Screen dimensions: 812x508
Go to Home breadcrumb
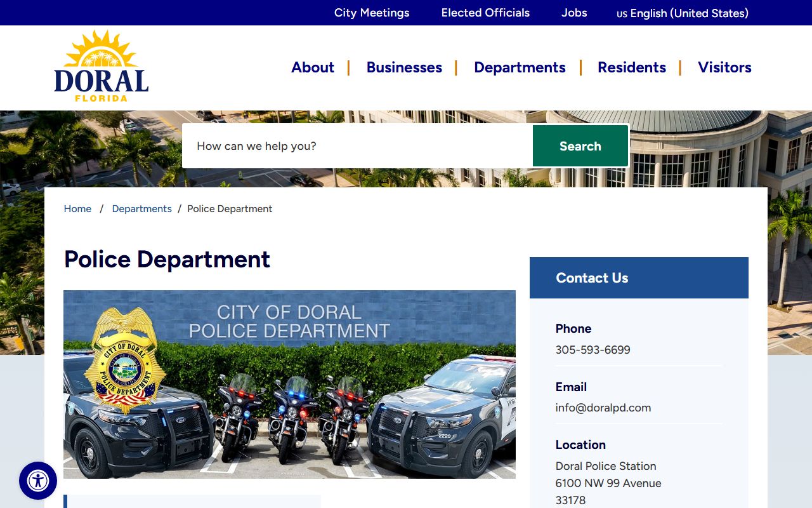[77, 209]
